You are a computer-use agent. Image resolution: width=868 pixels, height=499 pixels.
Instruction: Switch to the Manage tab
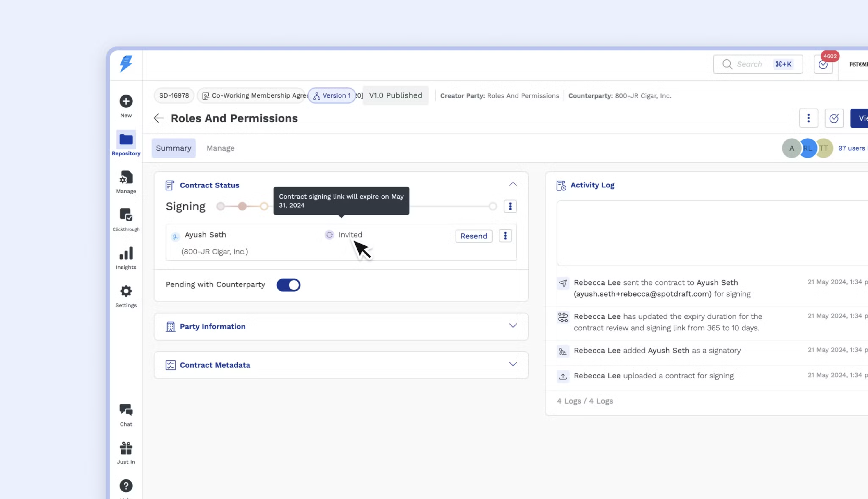point(220,148)
